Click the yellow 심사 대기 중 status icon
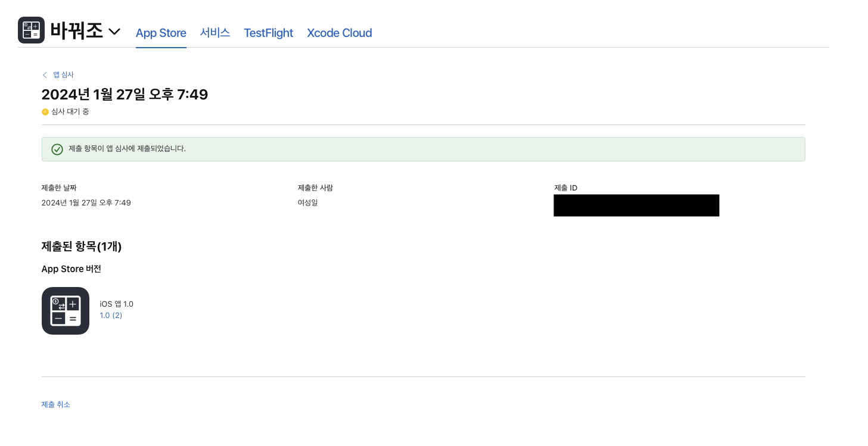The image size is (868, 446). click(45, 112)
